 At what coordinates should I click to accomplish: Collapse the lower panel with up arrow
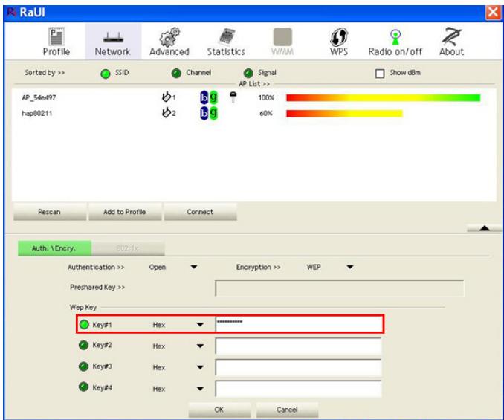485,228
